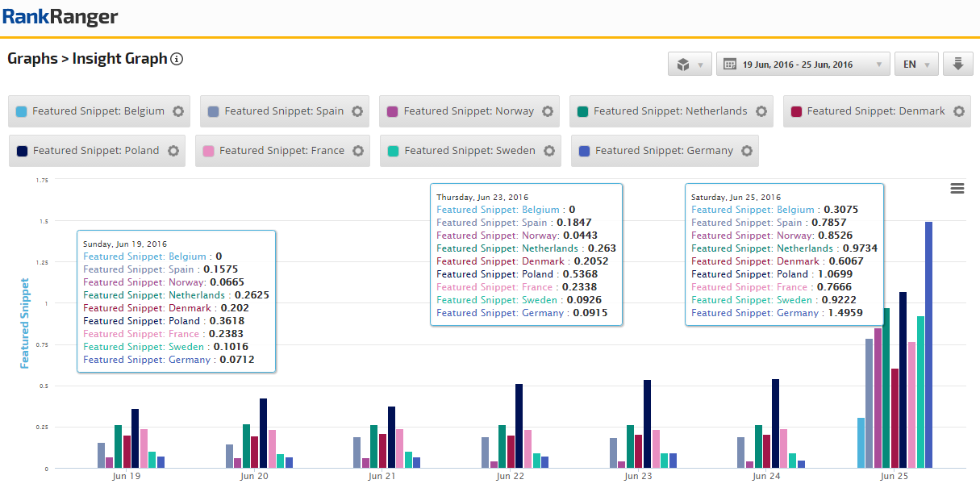Toggle the Featured Snippet: Germany series
Viewport: 980px width, 488px height.
pos(663,151)
